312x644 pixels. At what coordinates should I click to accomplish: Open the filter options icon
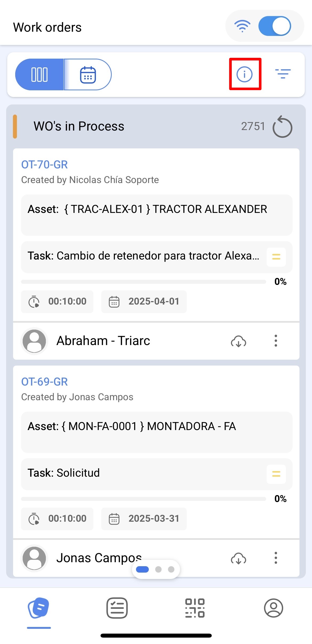[283, 74]
